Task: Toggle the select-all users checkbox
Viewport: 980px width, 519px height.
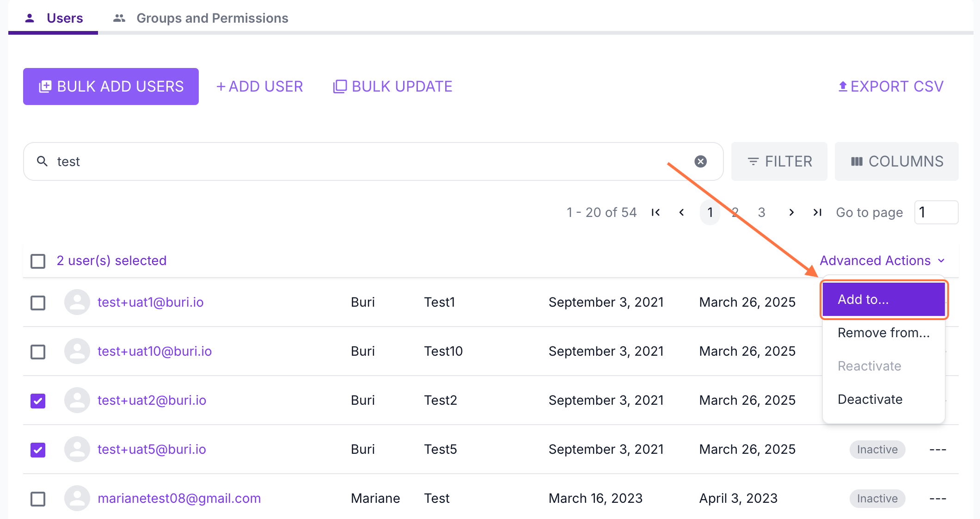Action: coord(38,261)
